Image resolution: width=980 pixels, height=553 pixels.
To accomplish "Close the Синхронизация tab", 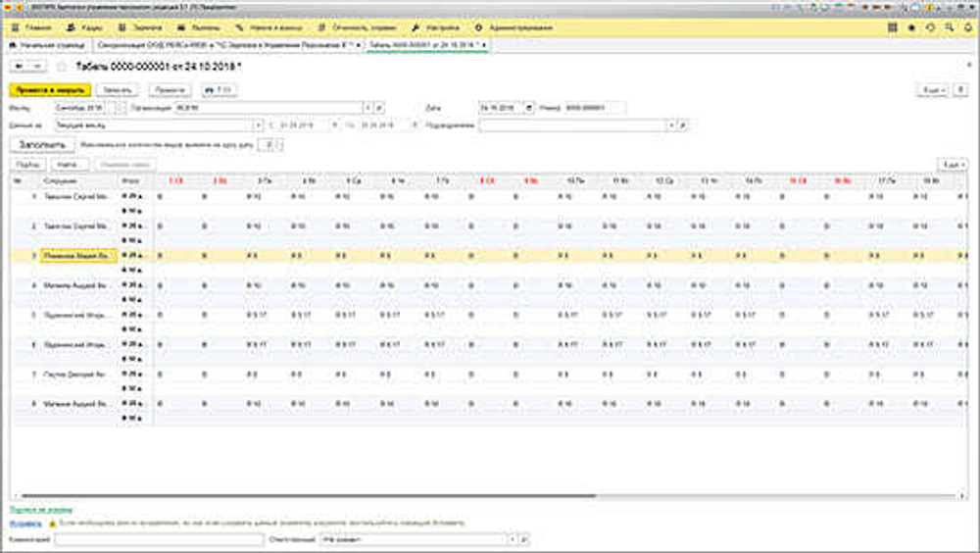I will tap(358, 45).
